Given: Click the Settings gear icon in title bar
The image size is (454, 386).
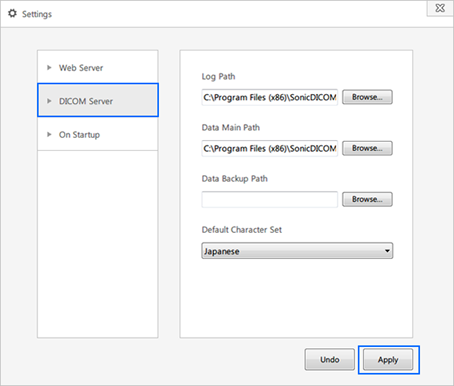Looking at the screenshot, I should pos(12,14).
